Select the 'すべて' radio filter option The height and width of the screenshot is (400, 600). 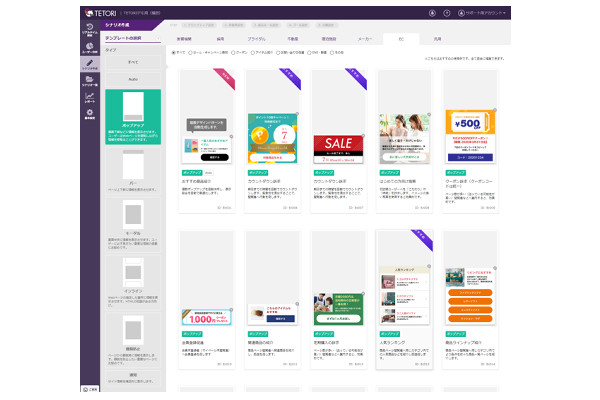tap(174, 53)
